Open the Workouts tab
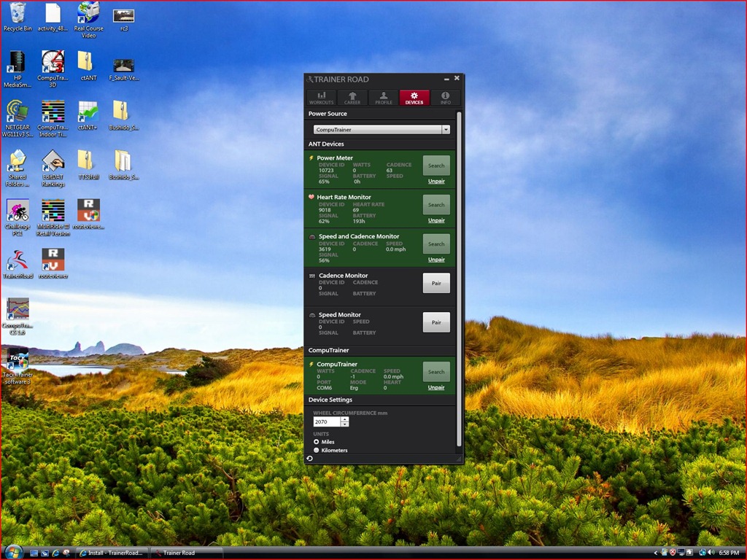 [321, 98]
